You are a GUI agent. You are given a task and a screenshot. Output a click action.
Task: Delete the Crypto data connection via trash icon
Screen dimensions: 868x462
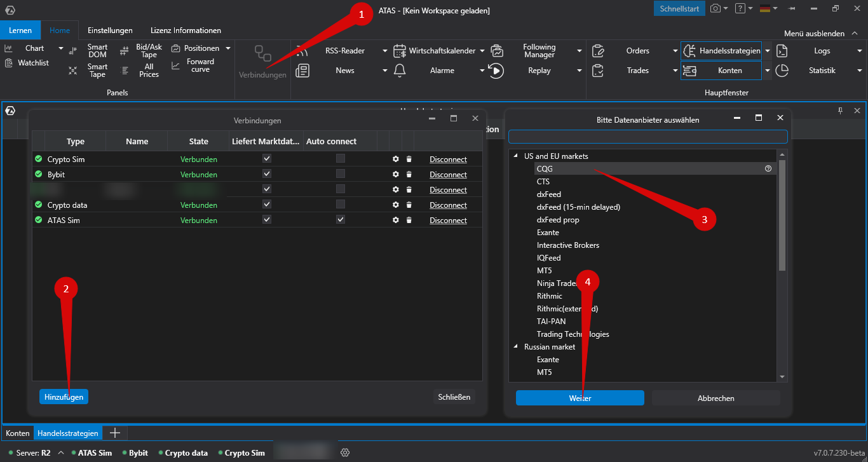coord(409,205)
